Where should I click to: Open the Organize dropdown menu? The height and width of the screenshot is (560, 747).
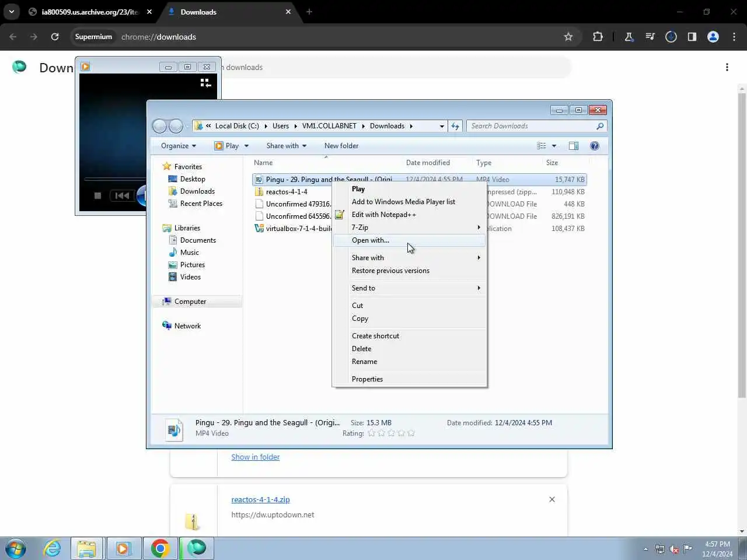[x=179, y=146]
